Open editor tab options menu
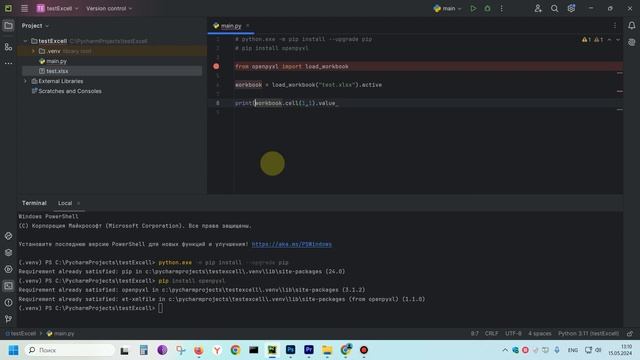This screenshot has width=640, height=360. tap(615, 26)
